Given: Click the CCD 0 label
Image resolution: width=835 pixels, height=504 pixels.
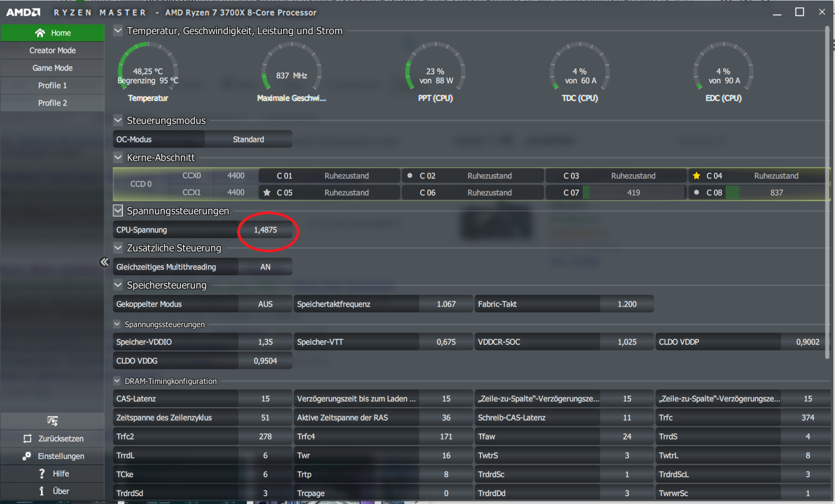Looking at the screenshot, I should [x=141, y=184].
